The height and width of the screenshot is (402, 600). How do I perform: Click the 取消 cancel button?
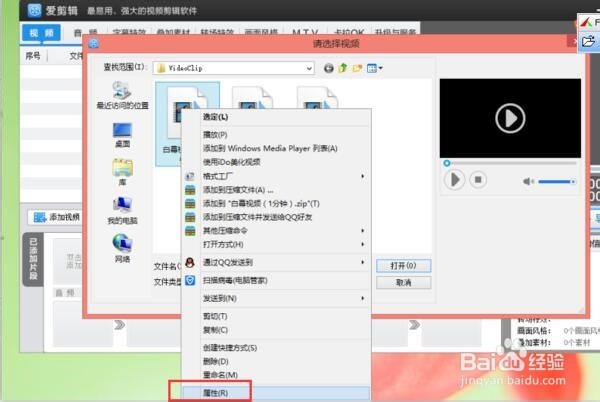coord(403,283)
